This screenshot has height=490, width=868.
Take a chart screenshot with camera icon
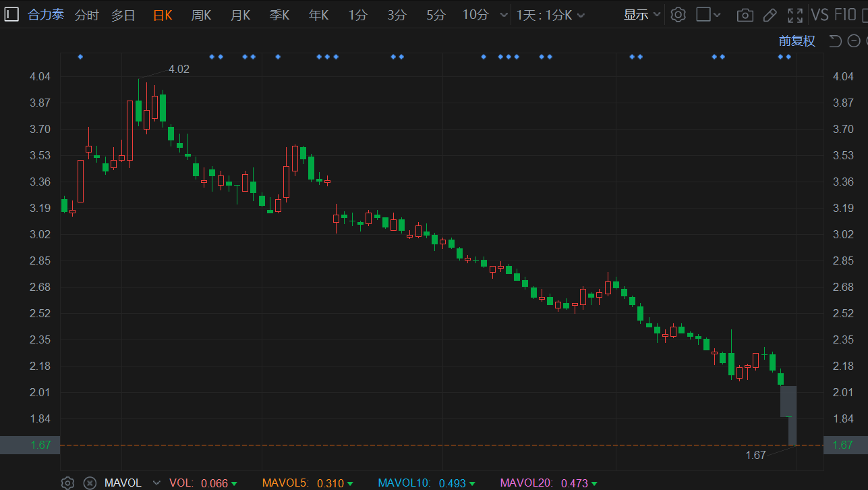click(745, 15)
